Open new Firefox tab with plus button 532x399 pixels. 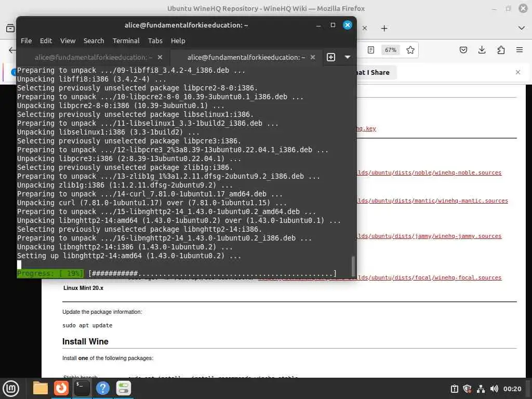[384, 28]
